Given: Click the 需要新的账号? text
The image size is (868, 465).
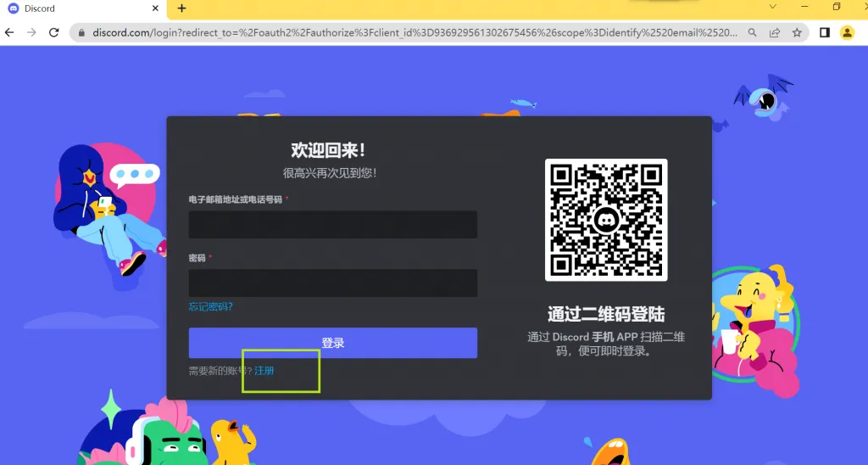Looking at the screenshot, I should point(220,371).
